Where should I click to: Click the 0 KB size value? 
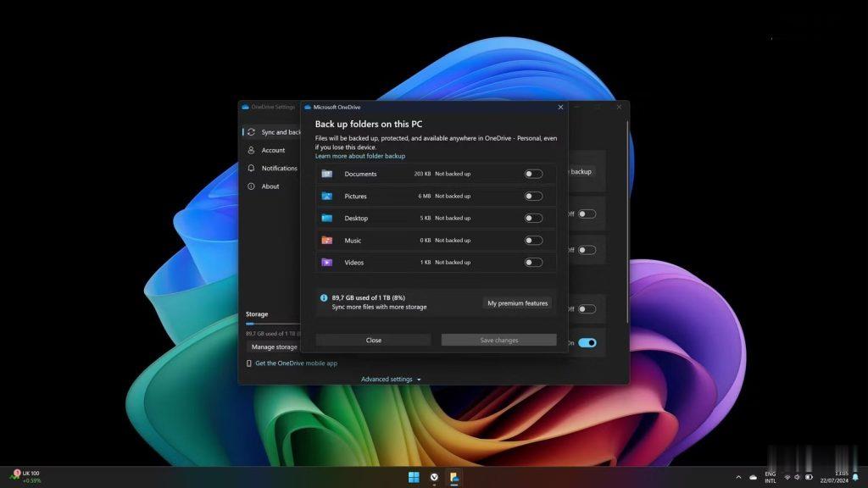point(426,240)
